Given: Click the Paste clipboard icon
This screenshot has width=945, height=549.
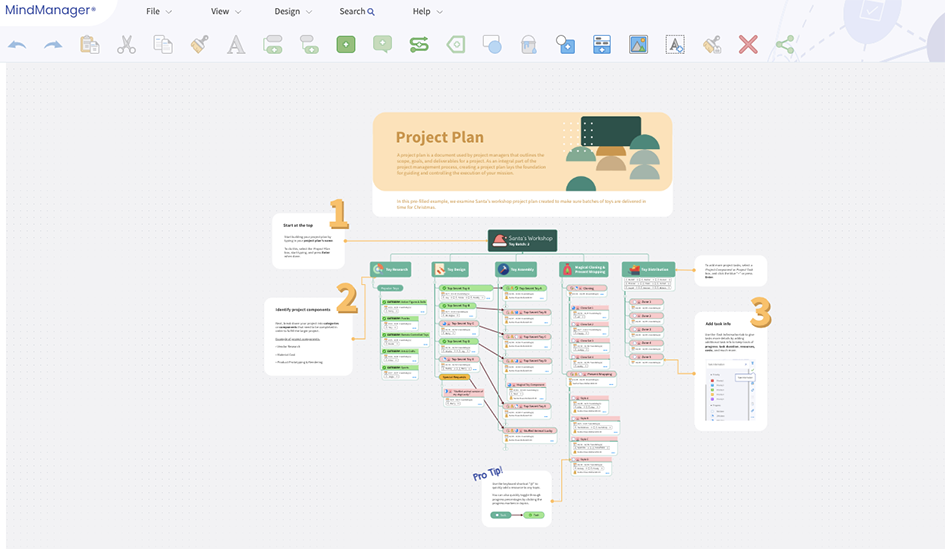Looking at the screenshot, I should tap(90, 45).
